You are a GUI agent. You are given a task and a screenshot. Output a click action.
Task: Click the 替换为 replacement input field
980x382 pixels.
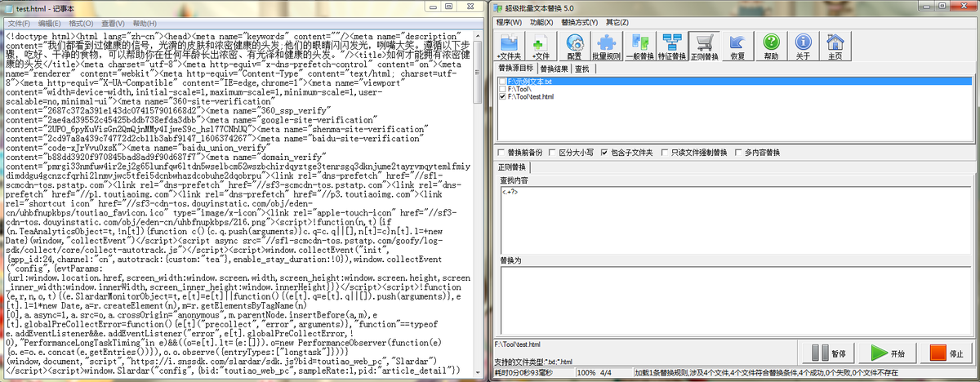pyautogui.click(x=734, y=300)
